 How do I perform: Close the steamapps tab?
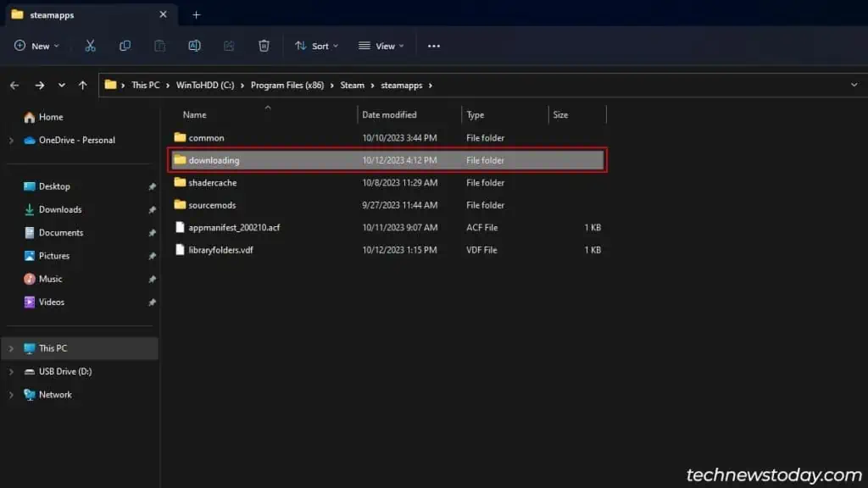pos(163,14)
